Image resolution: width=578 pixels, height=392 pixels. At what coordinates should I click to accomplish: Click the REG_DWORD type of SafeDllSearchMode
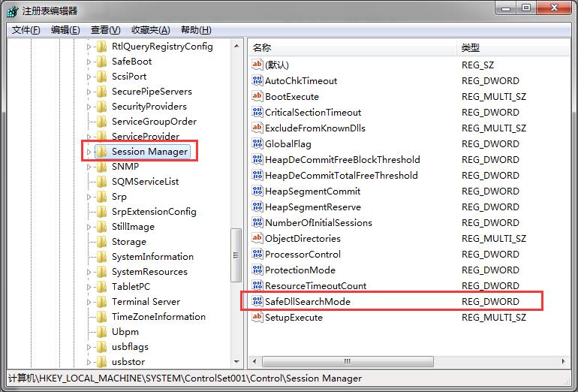click(x=490, y=302)
